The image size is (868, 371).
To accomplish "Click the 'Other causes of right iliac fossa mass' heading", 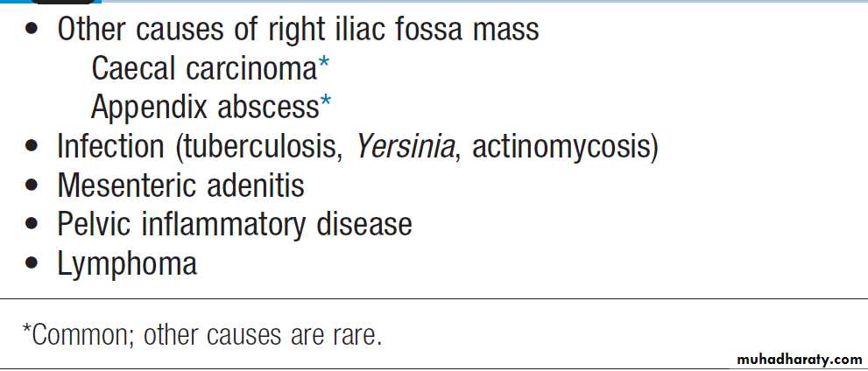I will pos(298,30).
